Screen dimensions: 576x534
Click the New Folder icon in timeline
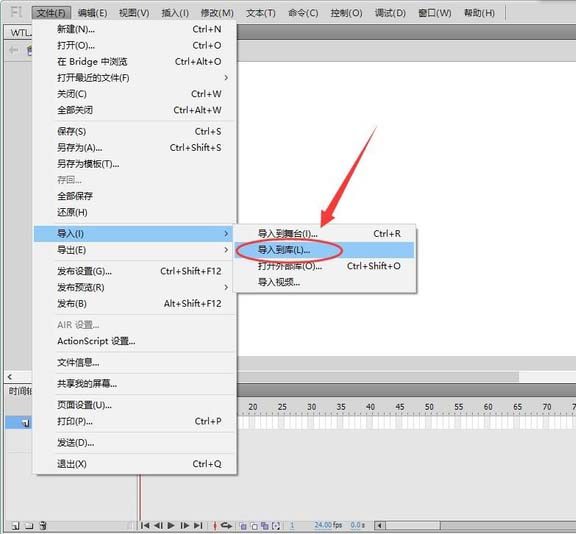(29, 526)
